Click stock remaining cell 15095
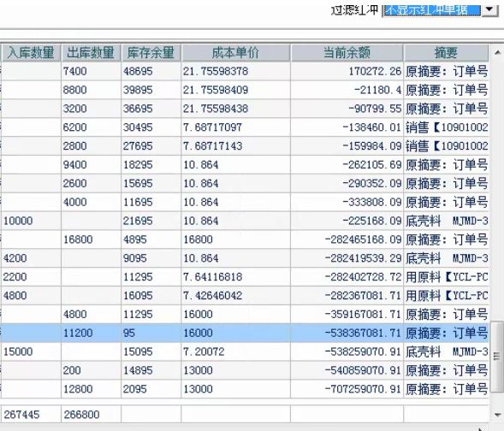Image resolution: width=504 pixels, height=431 pixels. tap(151, 351)
